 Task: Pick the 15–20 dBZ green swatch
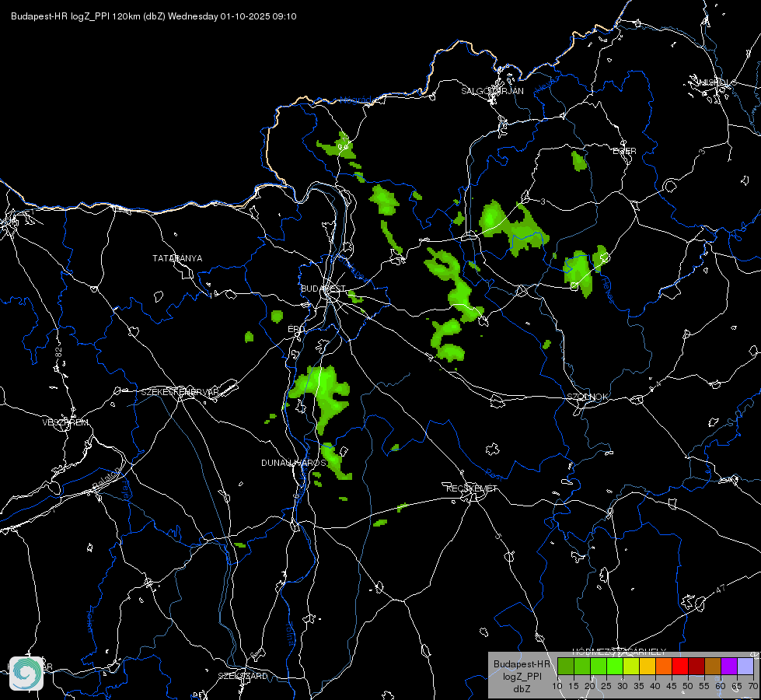[x=582, y=666]
